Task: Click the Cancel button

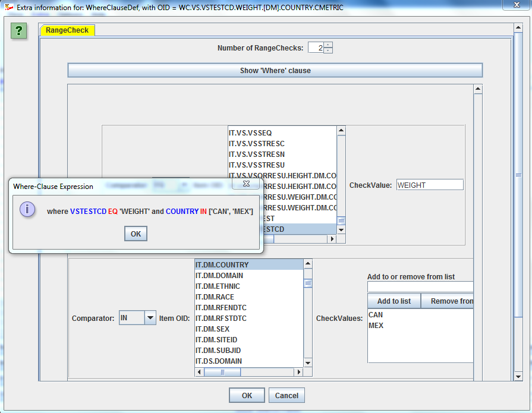Action: (x=287, y=395)
